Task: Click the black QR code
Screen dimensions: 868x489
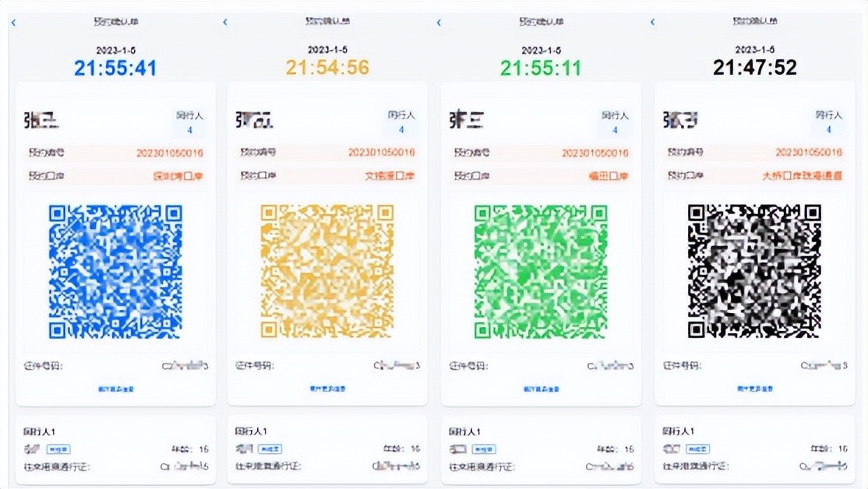Action: [x=754, y=271]
